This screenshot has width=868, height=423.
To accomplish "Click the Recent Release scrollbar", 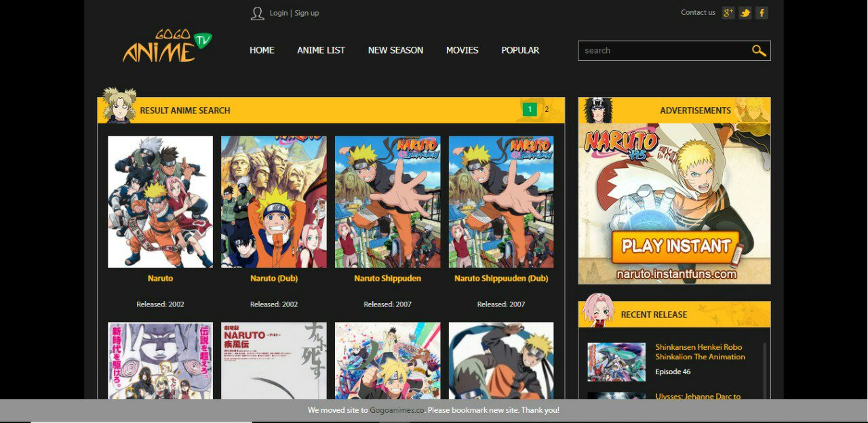I will (765, 370).
